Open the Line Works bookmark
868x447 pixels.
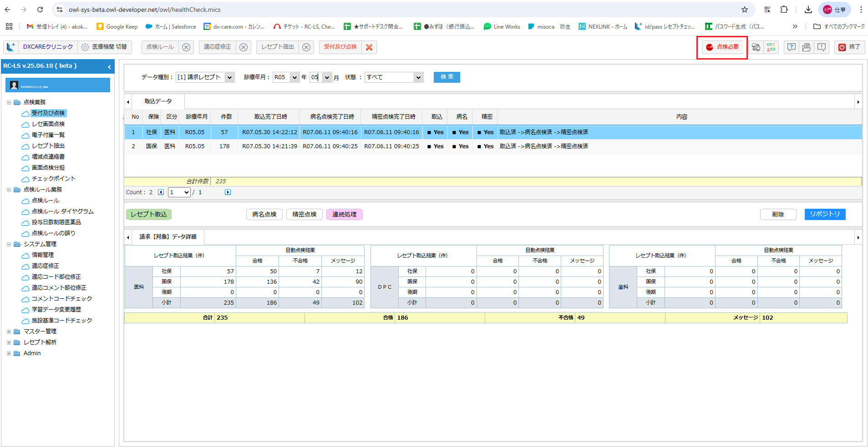(x=502, y=27)
